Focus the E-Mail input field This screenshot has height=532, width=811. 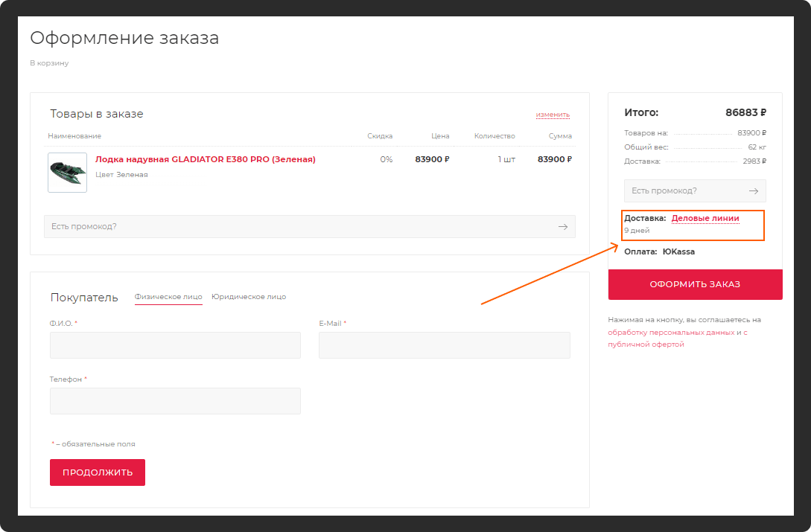(445, 344)
